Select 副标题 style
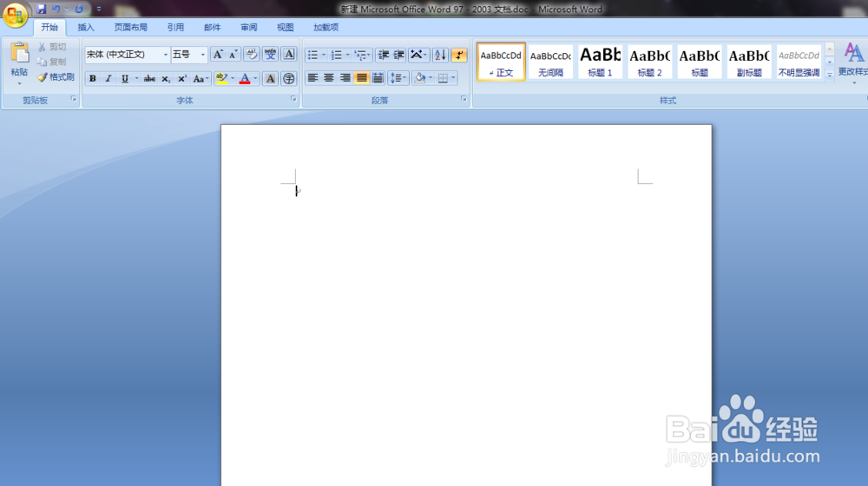 click(x=749, y=62)
